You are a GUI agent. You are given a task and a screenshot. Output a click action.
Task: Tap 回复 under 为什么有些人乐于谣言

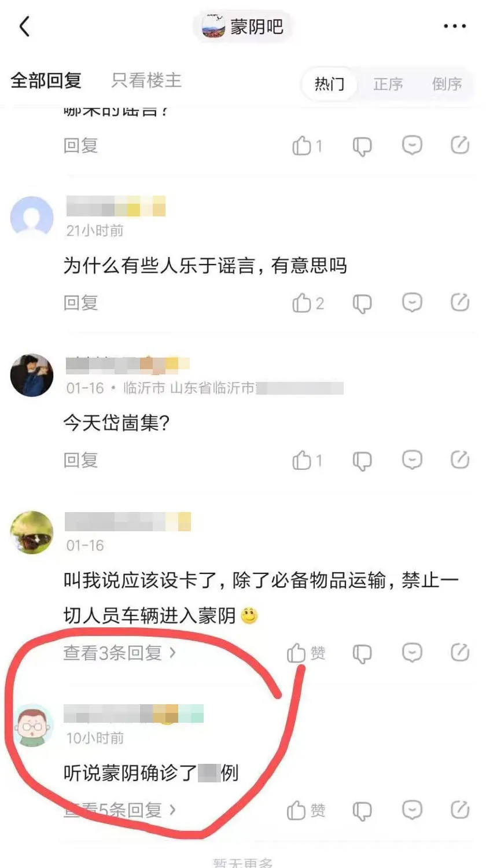click(x=80, y=303)
